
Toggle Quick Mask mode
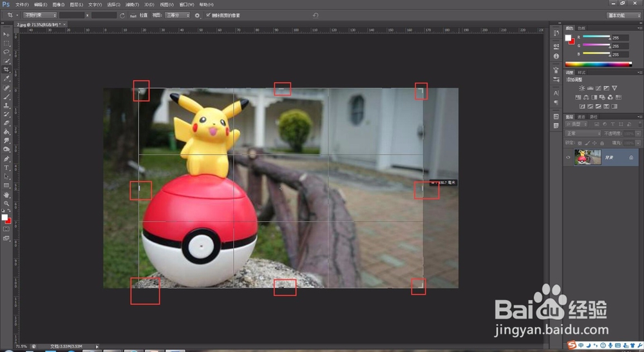6,229
